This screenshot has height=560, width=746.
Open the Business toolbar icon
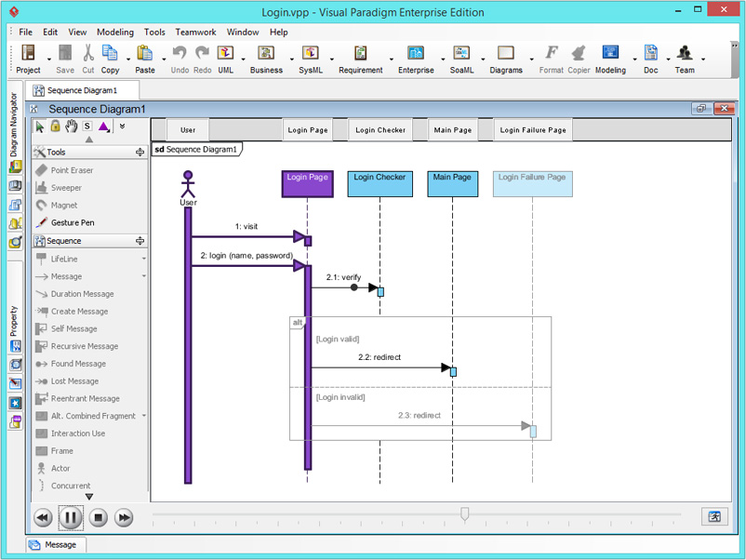(x=266, y=52)
